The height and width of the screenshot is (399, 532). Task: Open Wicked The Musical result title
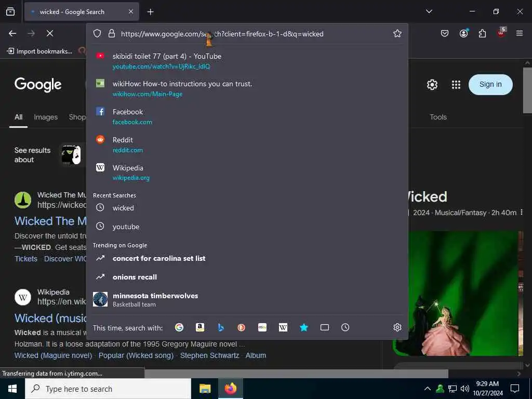coord(50,221)
